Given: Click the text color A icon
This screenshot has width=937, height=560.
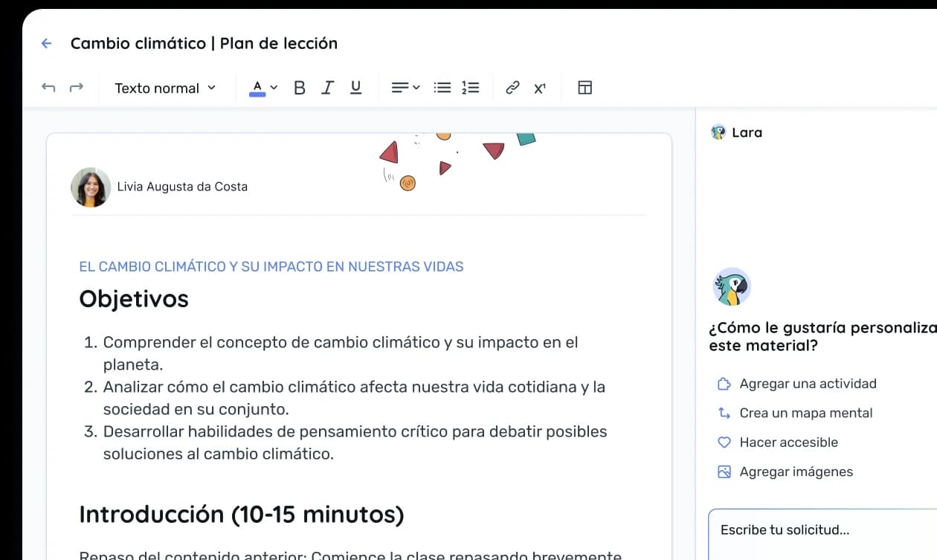Looking at the screenshot, I should click(x=257, y=88).
